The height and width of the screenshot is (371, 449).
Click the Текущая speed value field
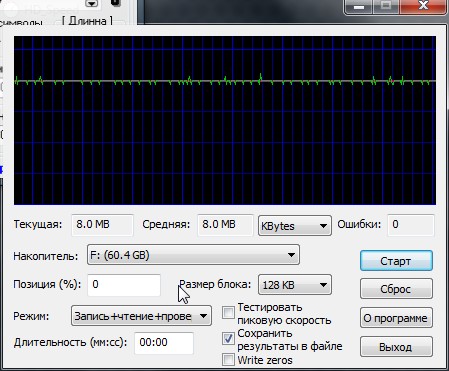point(102,225)
